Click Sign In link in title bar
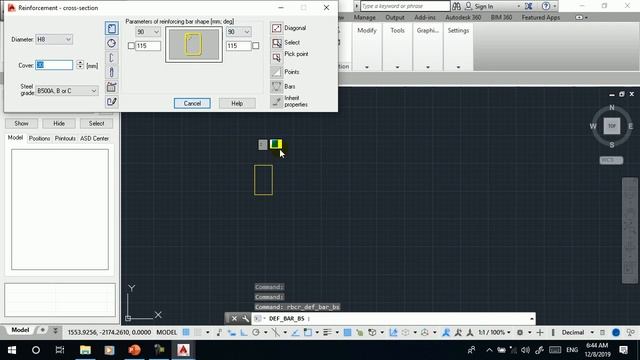The image size is (640, 360). coord(484,7)
